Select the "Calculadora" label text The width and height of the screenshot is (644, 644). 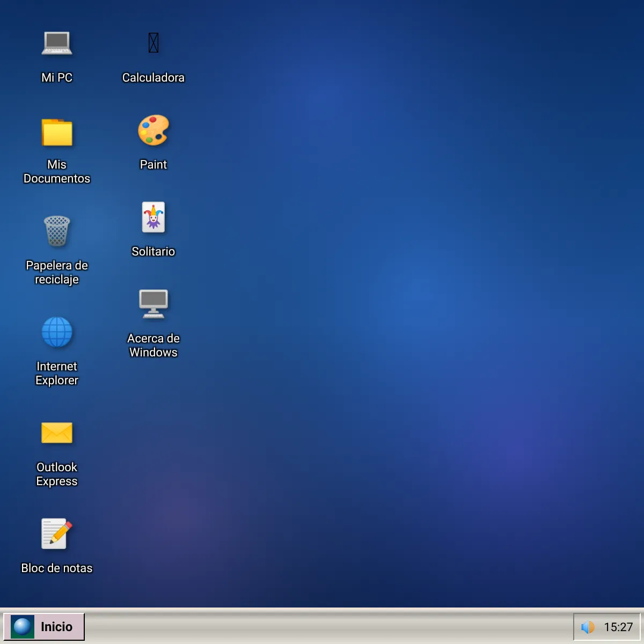[153, 77]
